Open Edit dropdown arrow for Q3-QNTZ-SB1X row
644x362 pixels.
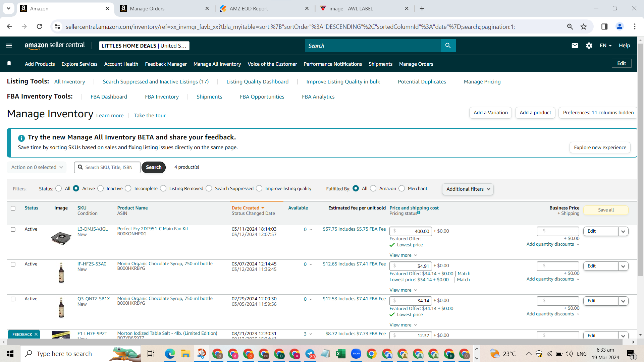(623, 301)
